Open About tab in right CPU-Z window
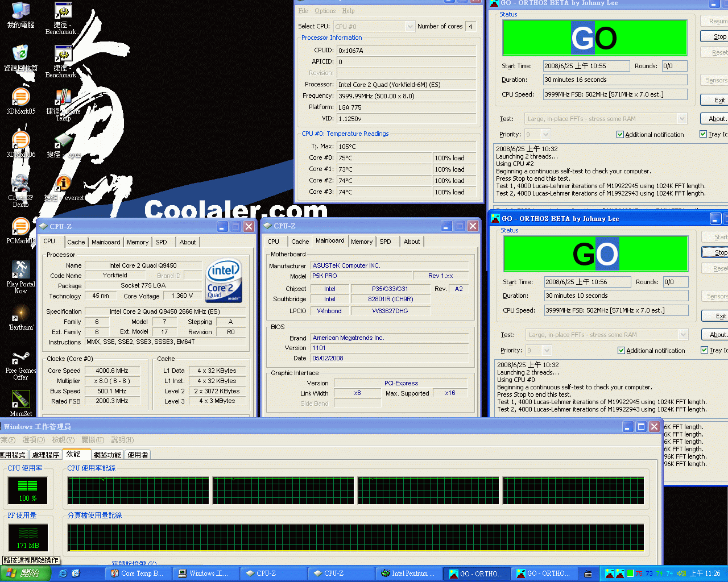 (412, 242)
